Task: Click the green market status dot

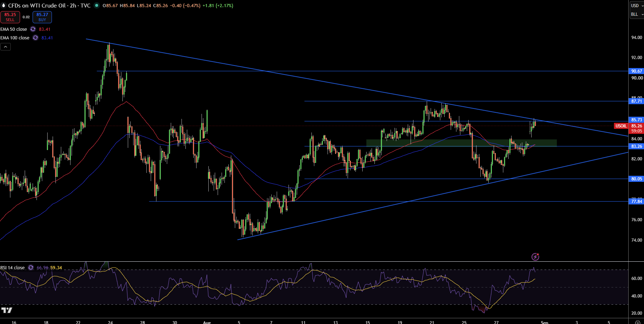Action: click(97, 5)
